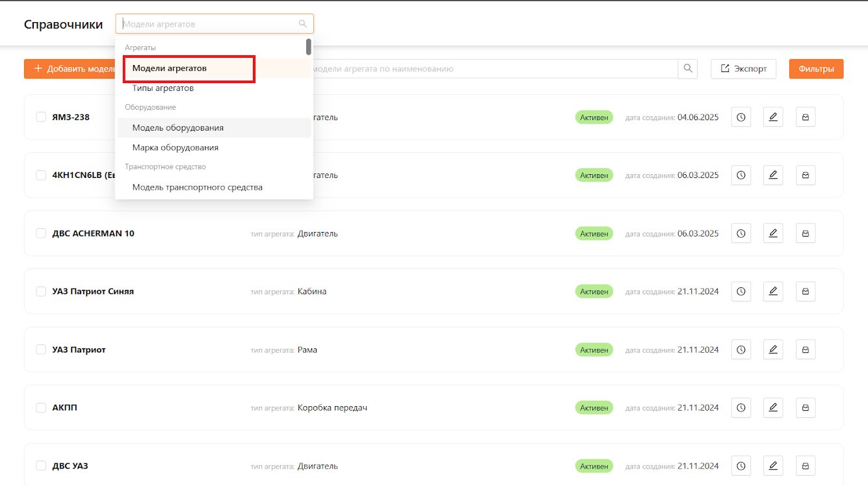Archive the УАЗ Патриот Синяя entry icon
Image resolution: width=868 pixels, height=486 pixels.
[806, 292]
